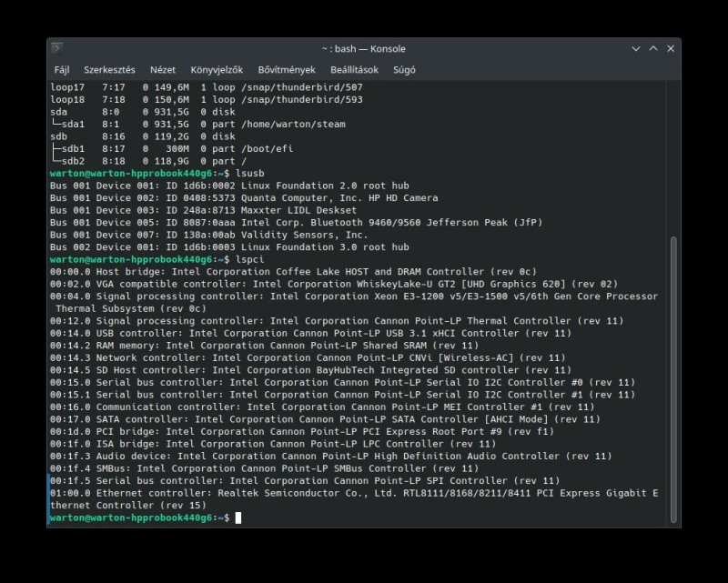Open the Beállítások menu
The image size is (728, 583).
pyautogui.click(x=354, y=70)
